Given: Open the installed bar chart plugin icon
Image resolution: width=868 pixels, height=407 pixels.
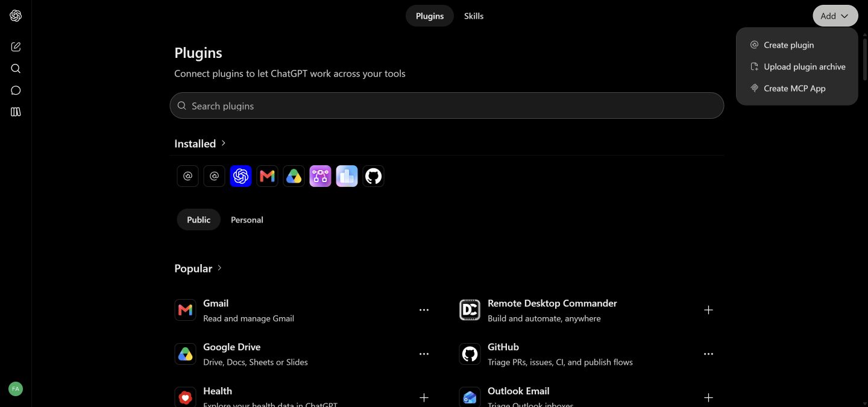Looking at the screenshot, I should (347, 176).
